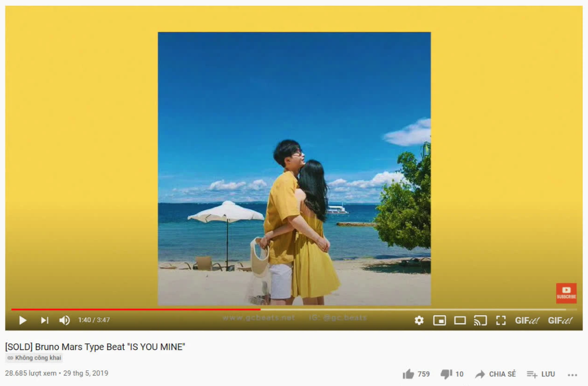Seek on the red progress bar
The height and width of the screenshot is (386, 588).
tap(136, 310)
